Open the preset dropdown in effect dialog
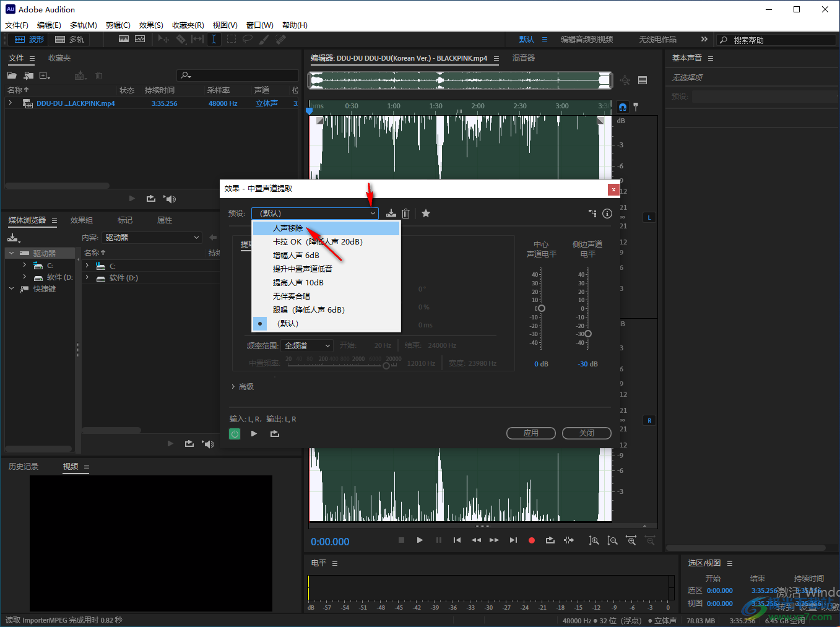This screenshot has height=627, width=840. coord(315,214)
